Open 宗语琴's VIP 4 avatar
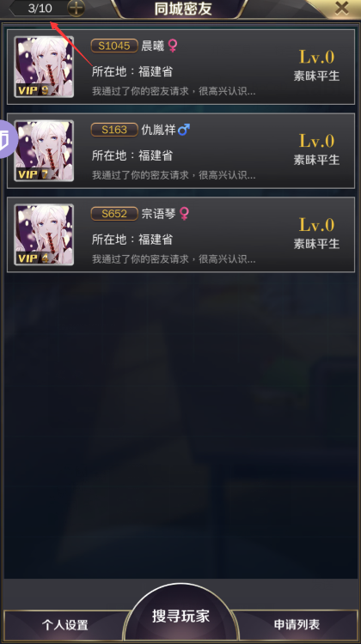361x644 pixels. [x=44, y=234]
